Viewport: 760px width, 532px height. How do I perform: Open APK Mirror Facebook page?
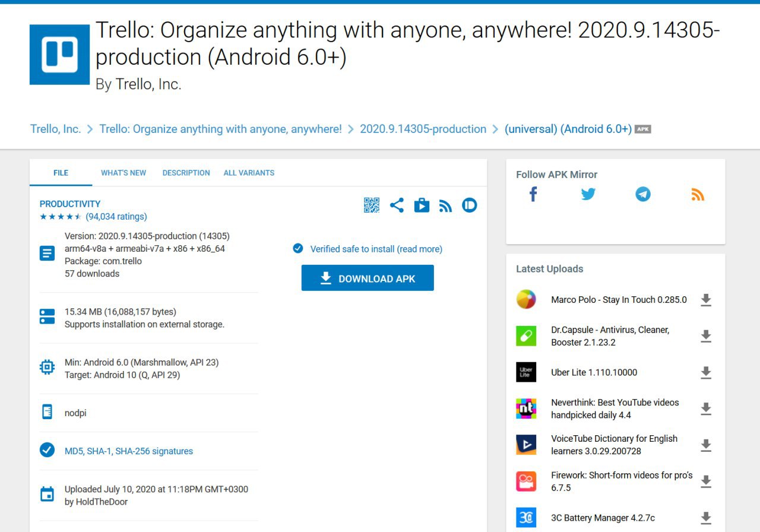(x=533, y=194)
